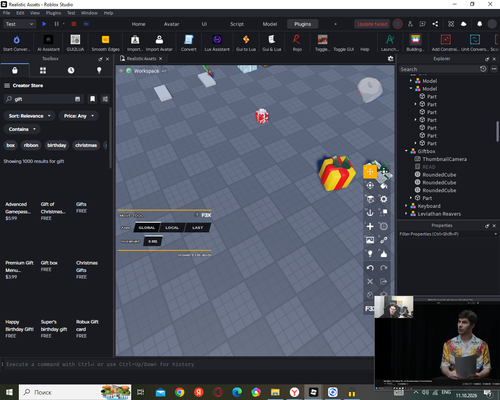Click the Gui to Lua plugin
This screenshot has height=400, width=500.
(246, 43)
